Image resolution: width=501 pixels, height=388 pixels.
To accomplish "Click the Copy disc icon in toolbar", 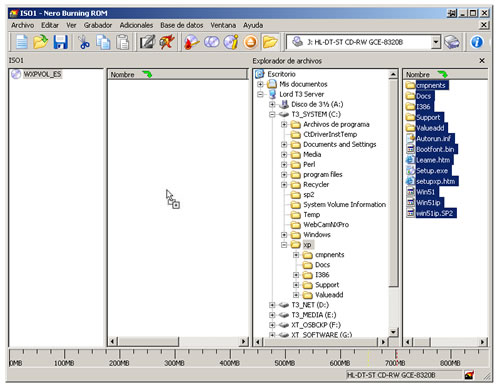I will tap(211, 42).
